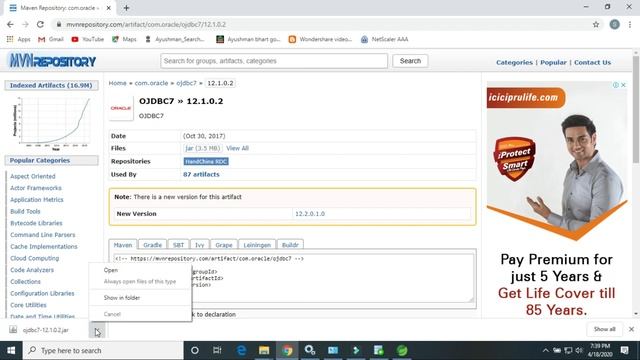The height and width of the screenshot is (360, 640).
Task: Open a new browser tab
Action: click(126, 8)
